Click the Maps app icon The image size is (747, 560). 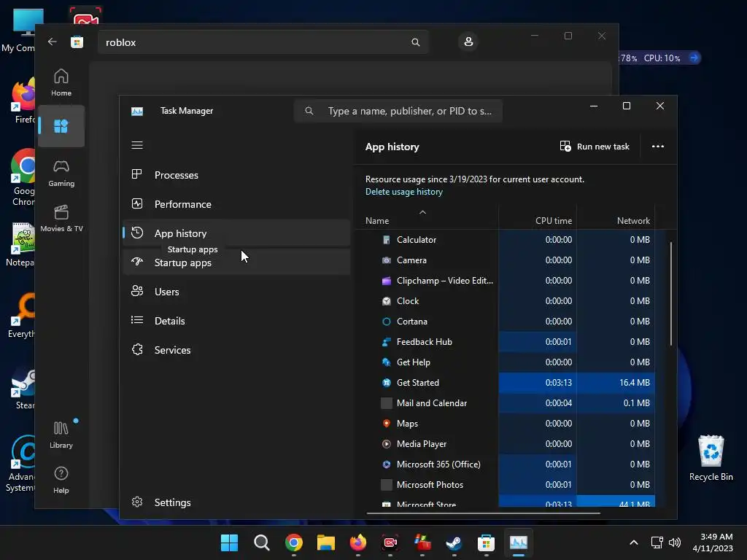coord(387,424)
